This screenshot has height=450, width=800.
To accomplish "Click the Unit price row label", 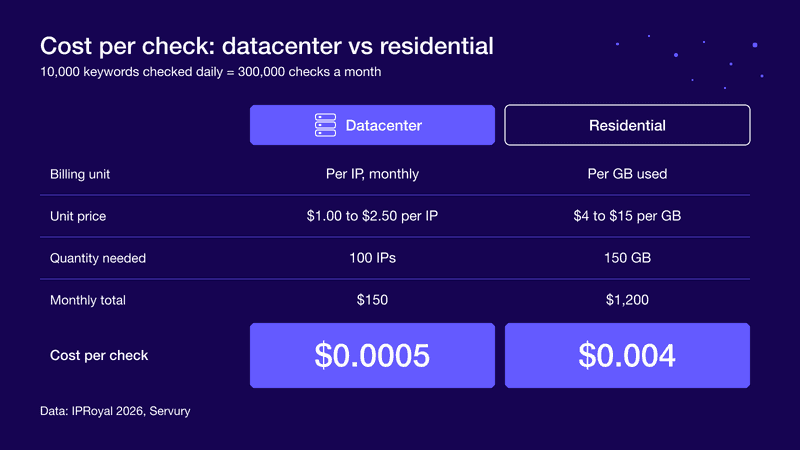I will pyautogui.click(x=78, y=216).
